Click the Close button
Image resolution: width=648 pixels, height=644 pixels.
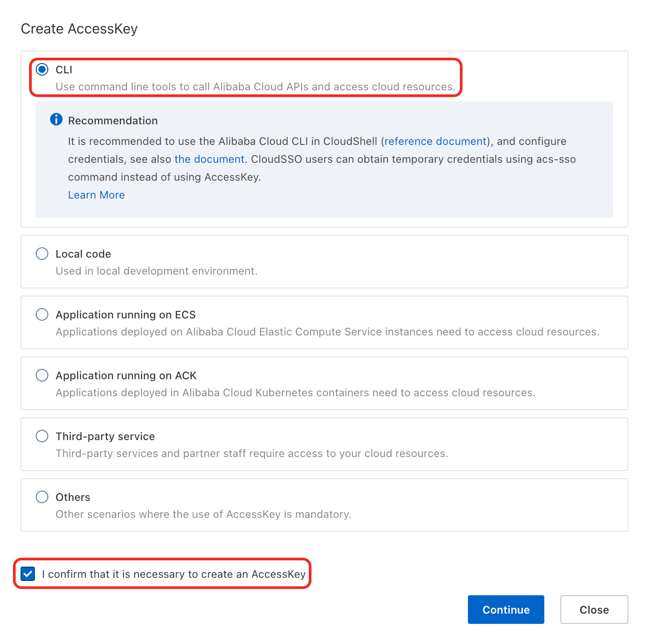(594, 610)
